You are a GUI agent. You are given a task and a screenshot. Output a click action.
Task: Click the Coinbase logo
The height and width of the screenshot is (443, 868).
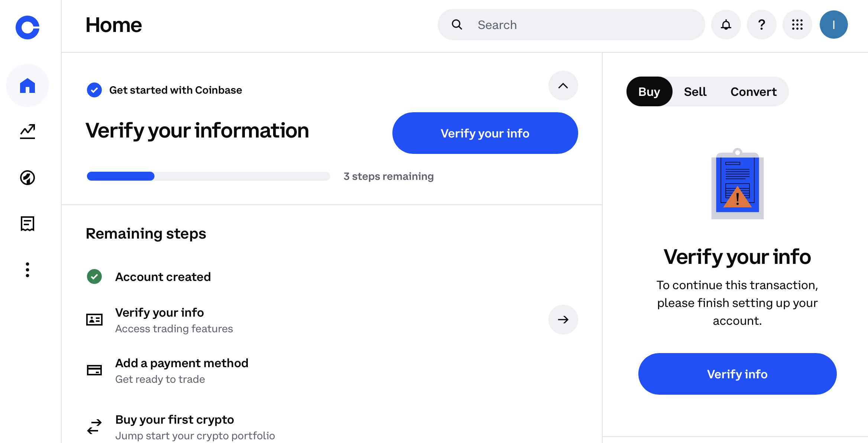27,28
